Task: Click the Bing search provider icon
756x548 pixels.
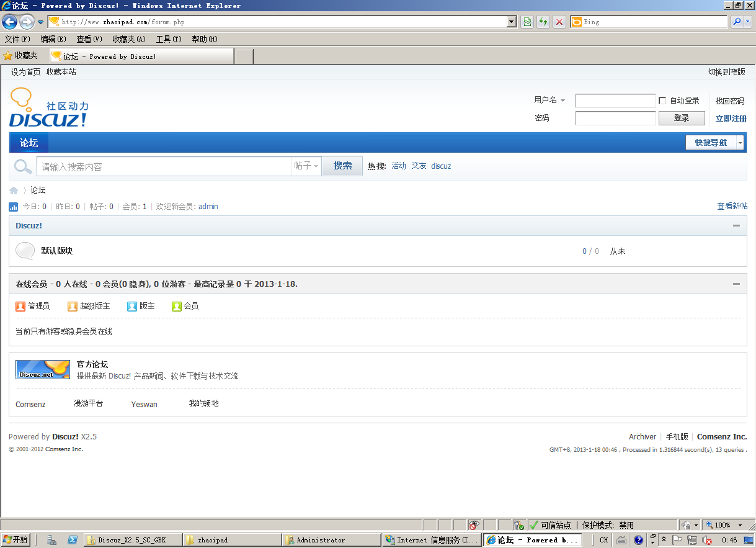Action: tap(577, 22)
